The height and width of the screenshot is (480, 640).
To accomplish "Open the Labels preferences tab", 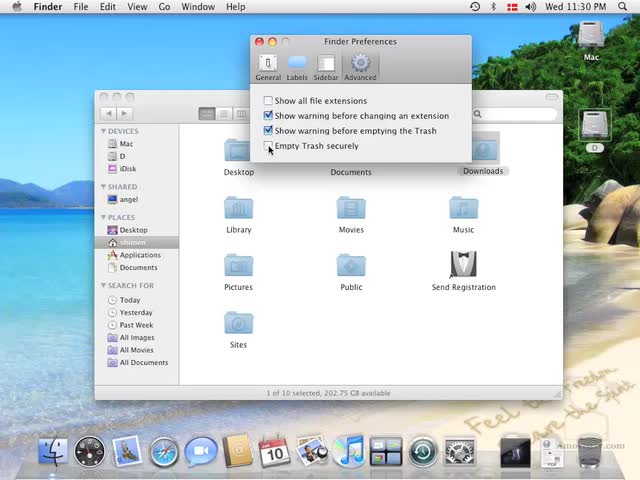I will coord(297,67).
